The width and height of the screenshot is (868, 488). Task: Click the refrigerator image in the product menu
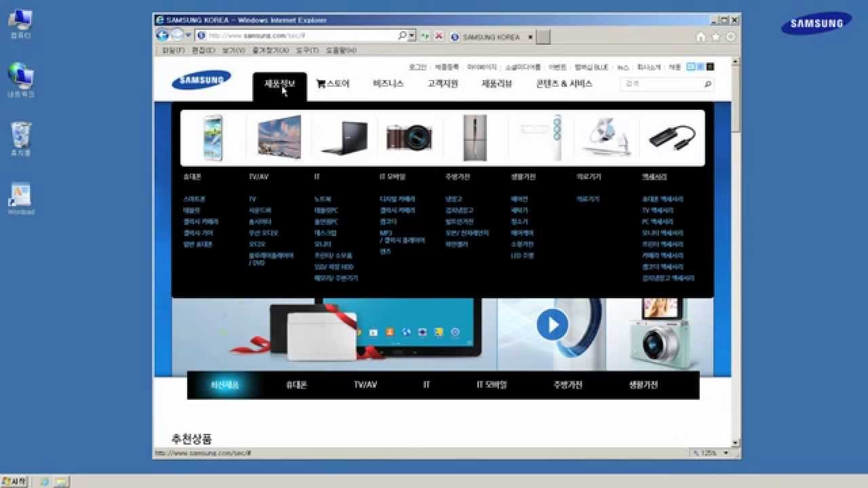475,138
